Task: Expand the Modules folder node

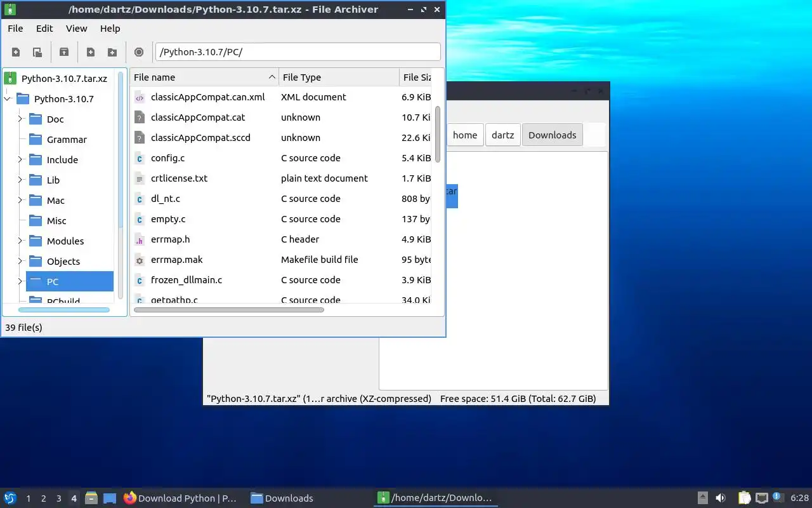Action: point(20,241)
